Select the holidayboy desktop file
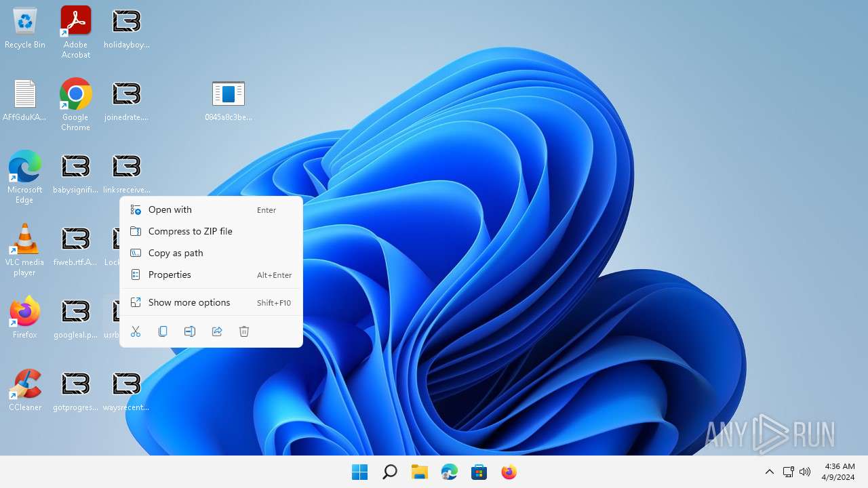Viewport: 868px width, 488px height. point(127,28)
